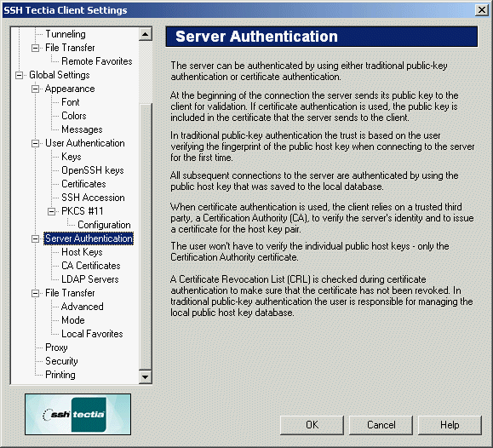The width and height of the screenshot is (493, 448).
Task: Select Messages under Appearance
Action: (82, 129)
